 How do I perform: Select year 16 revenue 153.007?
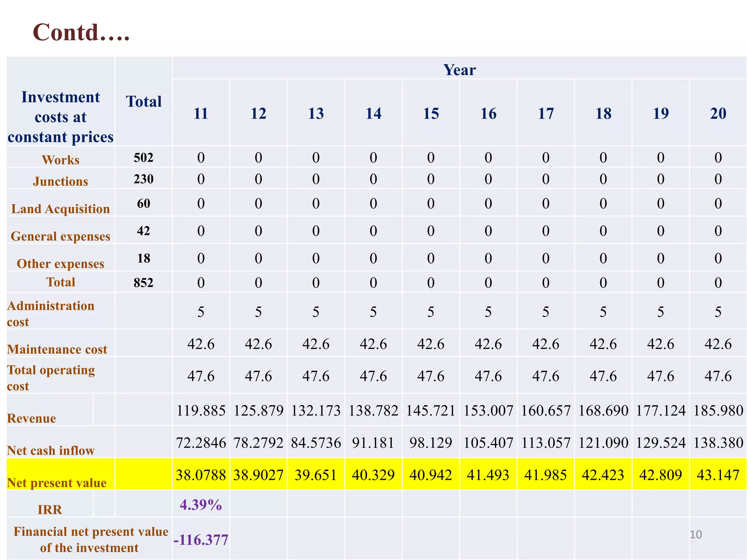(488, 411)
